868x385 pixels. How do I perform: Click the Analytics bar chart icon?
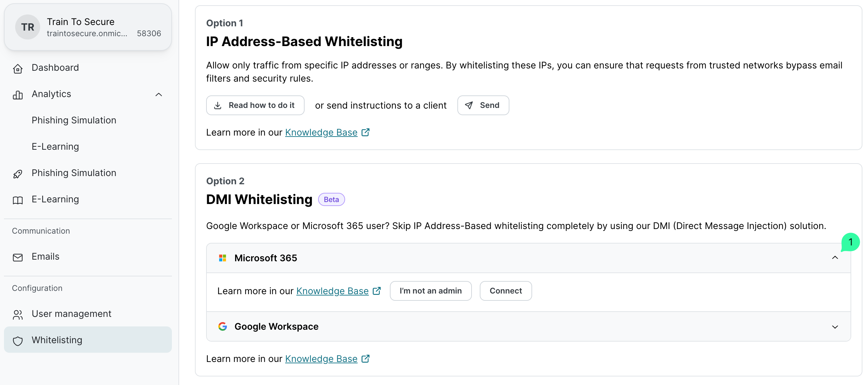click(17, 95)
